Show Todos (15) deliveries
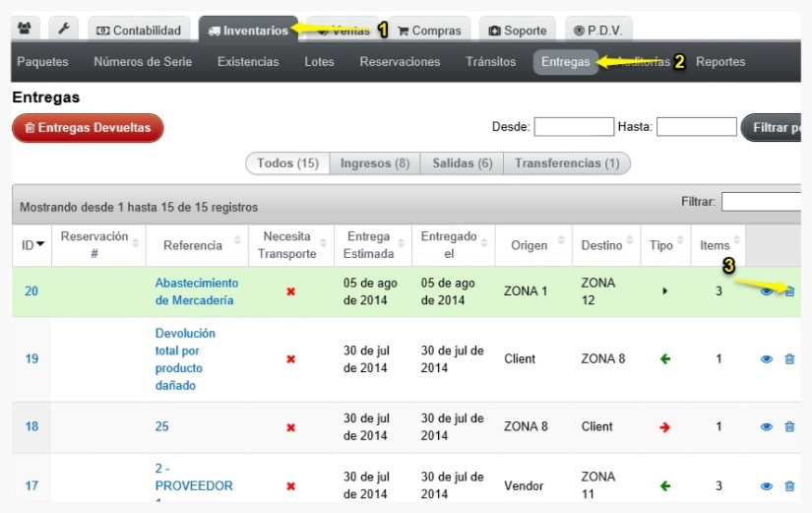The image size is (812, 513). tap(288, 163)
